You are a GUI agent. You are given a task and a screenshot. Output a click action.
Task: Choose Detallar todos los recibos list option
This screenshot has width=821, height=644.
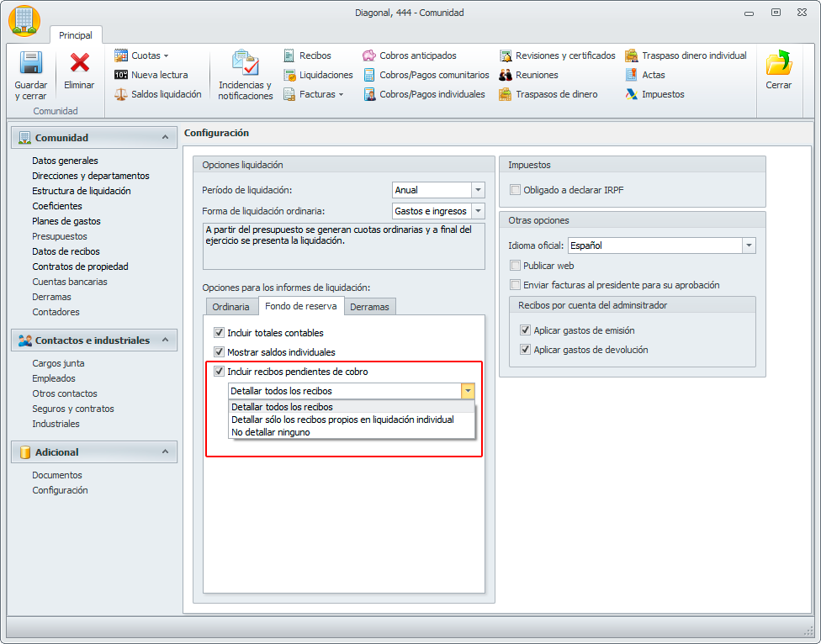(352, 406)
